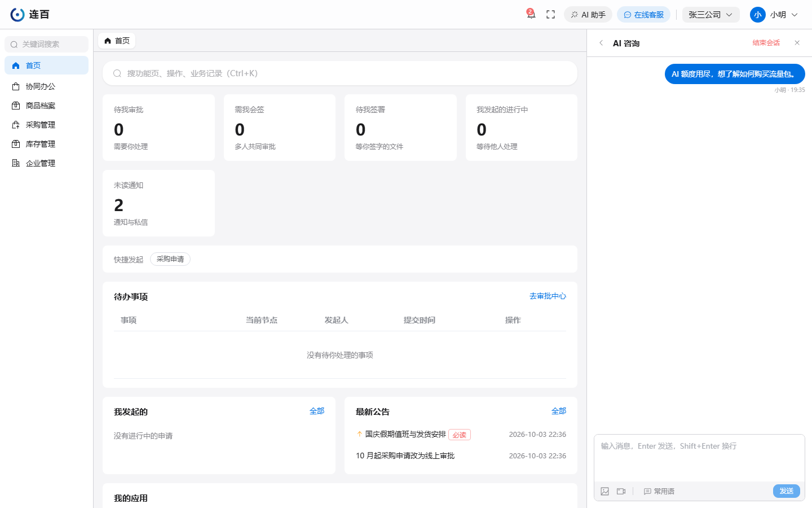Click the home icon beside 首页 in sidebar

pyautogui.click(x=16, y=65)
